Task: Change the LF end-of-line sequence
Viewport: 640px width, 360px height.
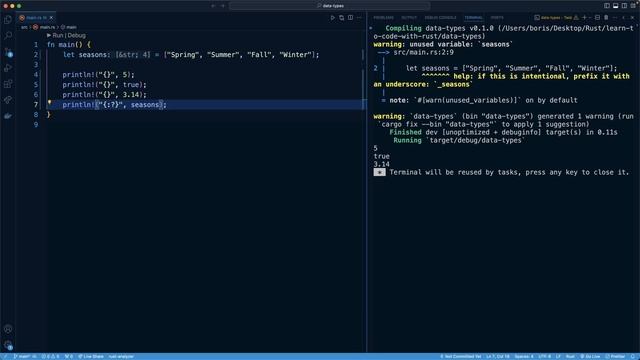Action: click(558, 356)
